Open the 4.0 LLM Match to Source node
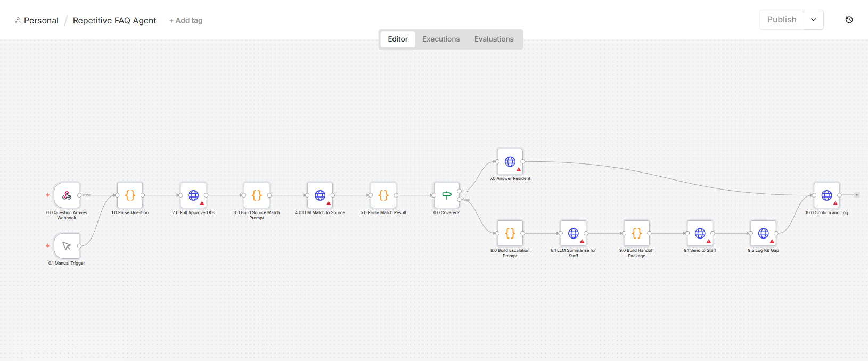Viewport: 868px width, 361px height. [320, 195]
